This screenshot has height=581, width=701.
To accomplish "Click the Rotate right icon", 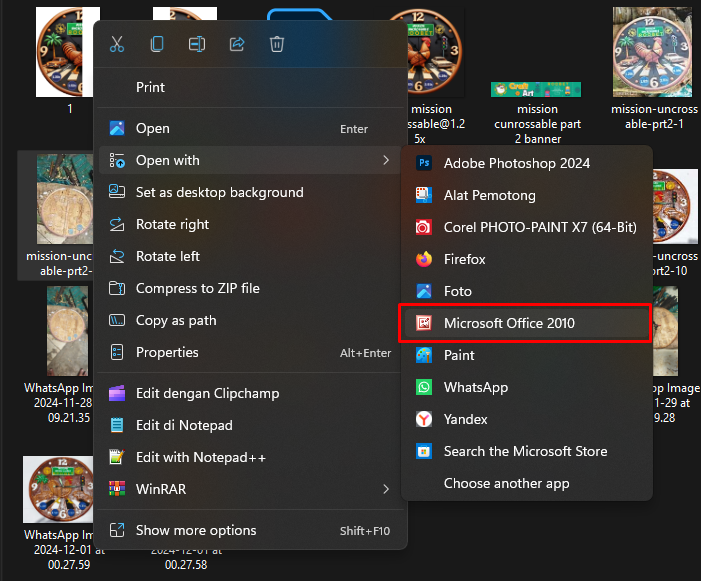I will (x=117, y=224).
